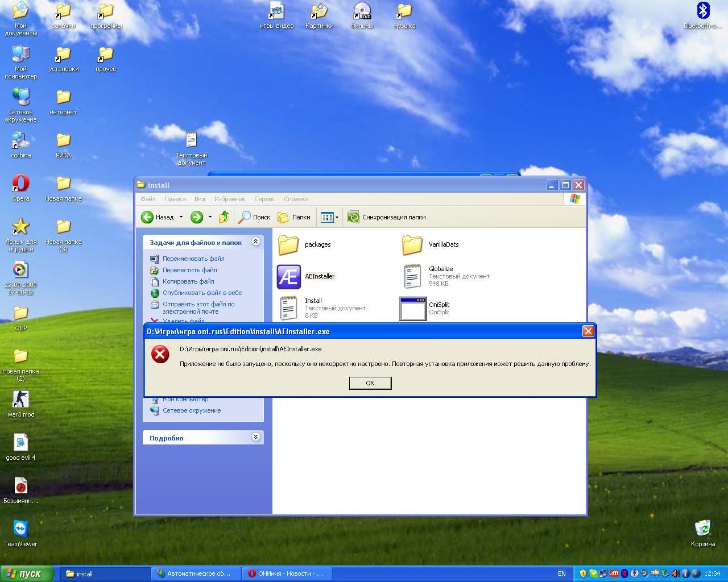Screen dimensions: 728x582
Task: Expand the Подробно details panel
Action: click(x=255, y=437)
